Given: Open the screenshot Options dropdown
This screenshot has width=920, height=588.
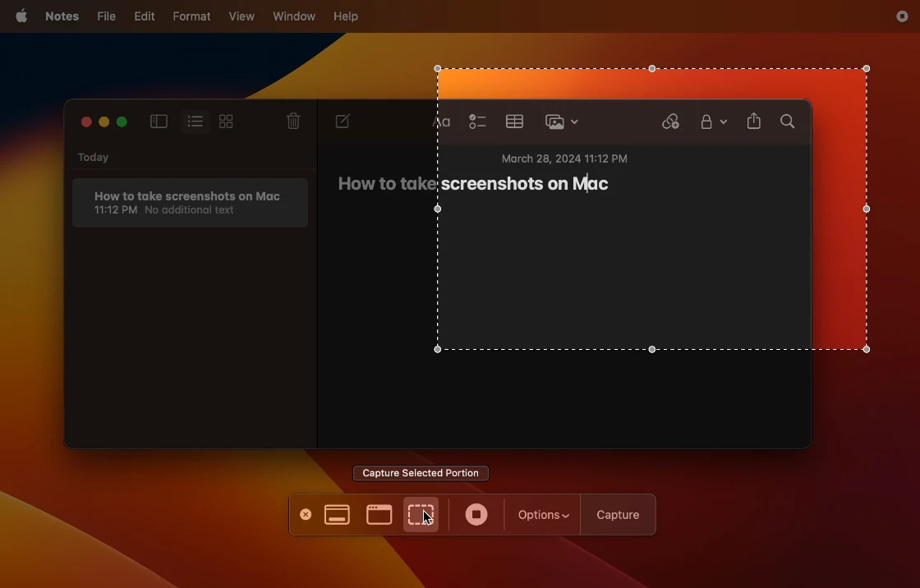Looking at the screenshot, I should coord(543,515).
